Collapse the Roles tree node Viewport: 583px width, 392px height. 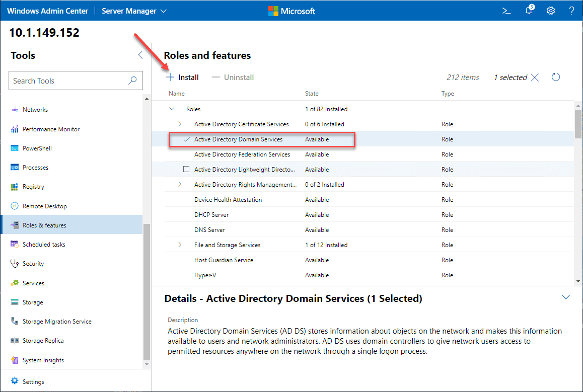(172, 109)
